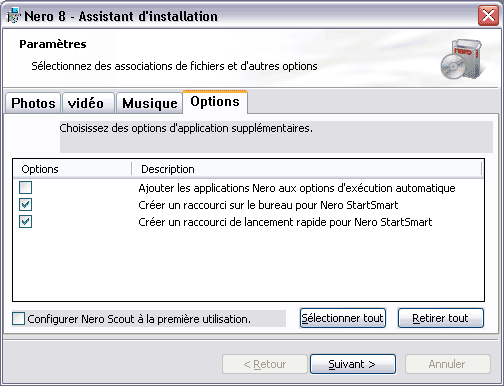The height and width of the screenshot is (386, 504).
Task: Click the Nero box and disc logo
Action: point(462,59)
